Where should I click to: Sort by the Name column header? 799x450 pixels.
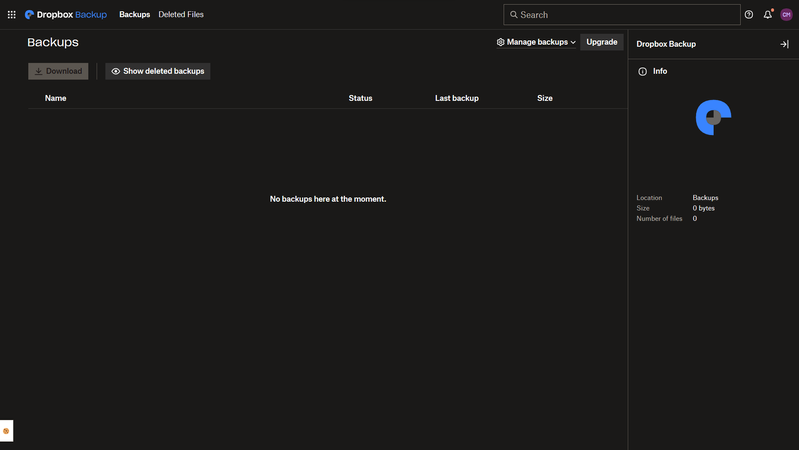coord(56,98)
